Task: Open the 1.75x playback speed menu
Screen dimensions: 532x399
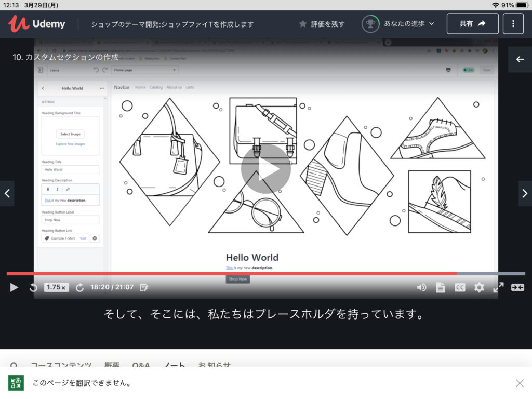Action: (56, 287)
